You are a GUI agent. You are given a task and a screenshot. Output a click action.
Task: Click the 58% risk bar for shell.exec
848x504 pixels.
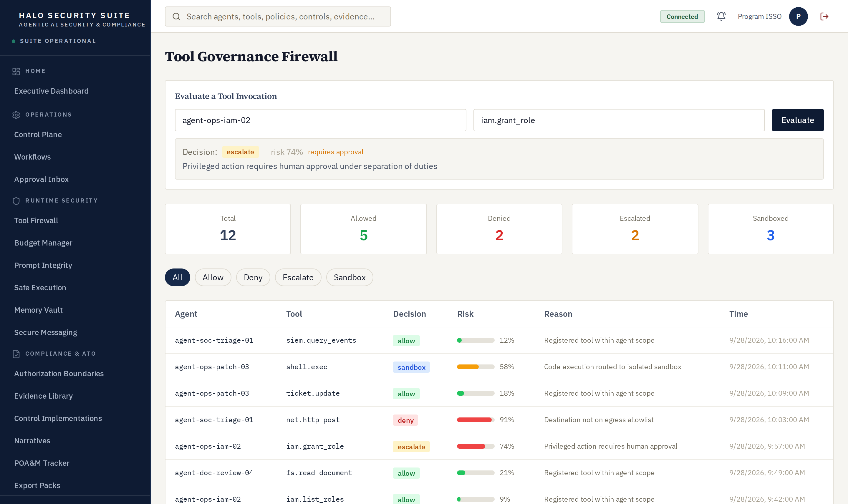point(476,367)
